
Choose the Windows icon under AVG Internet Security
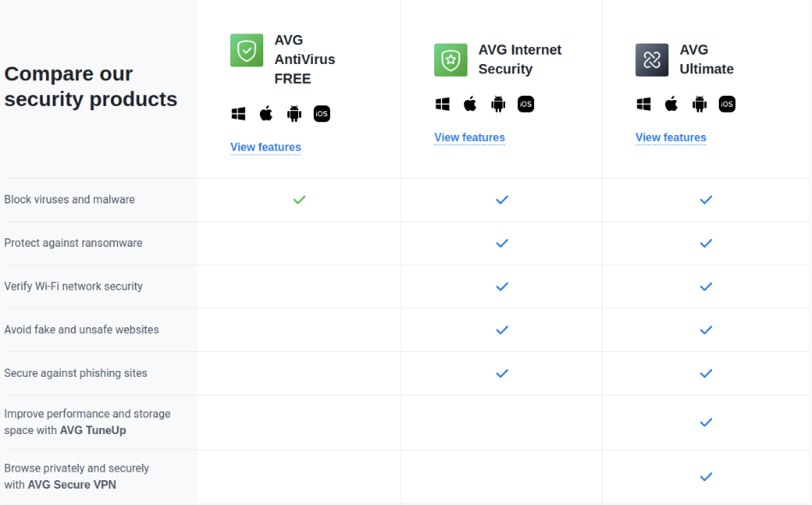442,104
